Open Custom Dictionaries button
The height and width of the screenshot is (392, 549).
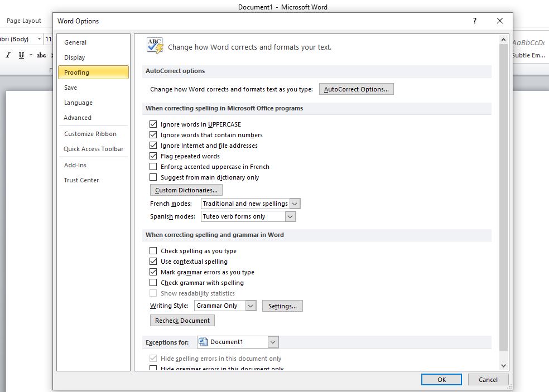pyautogui.click(x=186, y=190)
